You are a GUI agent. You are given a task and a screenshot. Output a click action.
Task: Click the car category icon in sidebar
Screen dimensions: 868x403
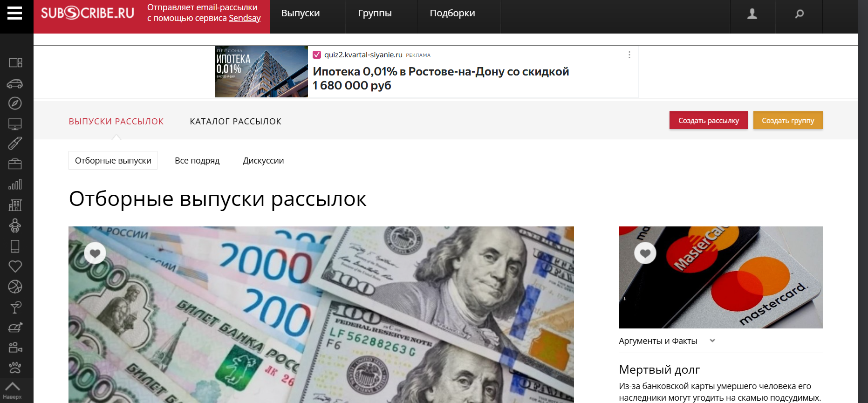[15, 84]
